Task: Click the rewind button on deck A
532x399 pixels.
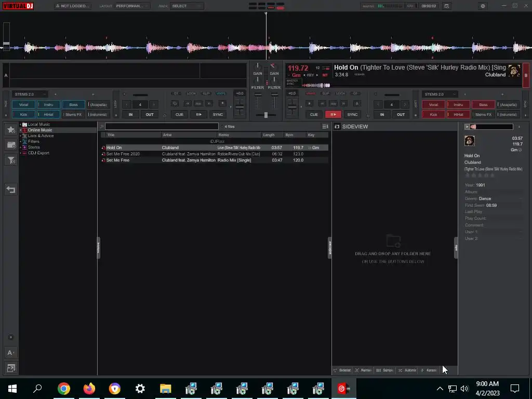Action: pos(188,103)
